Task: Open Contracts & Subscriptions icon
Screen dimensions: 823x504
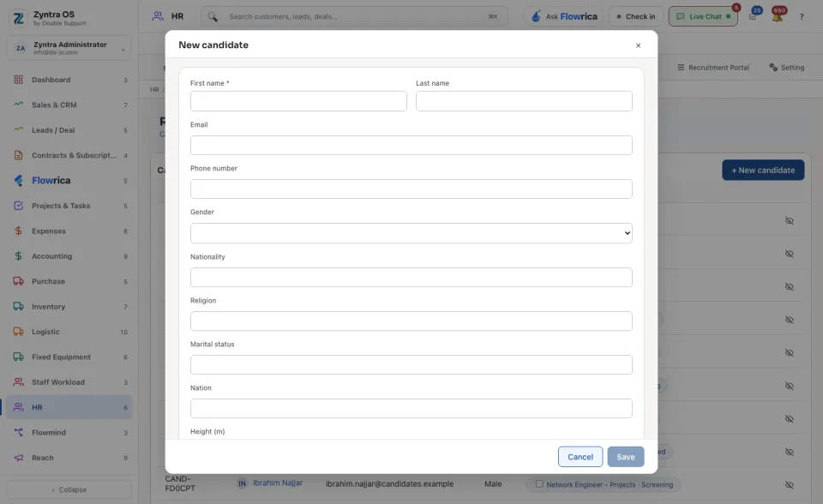Action: pos(18,155)
